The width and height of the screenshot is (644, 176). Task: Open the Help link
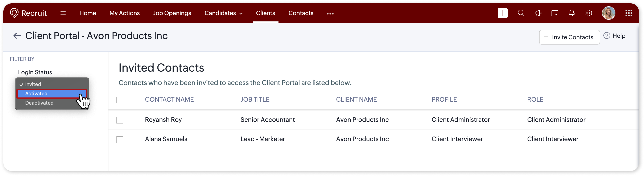pos(615,36)
